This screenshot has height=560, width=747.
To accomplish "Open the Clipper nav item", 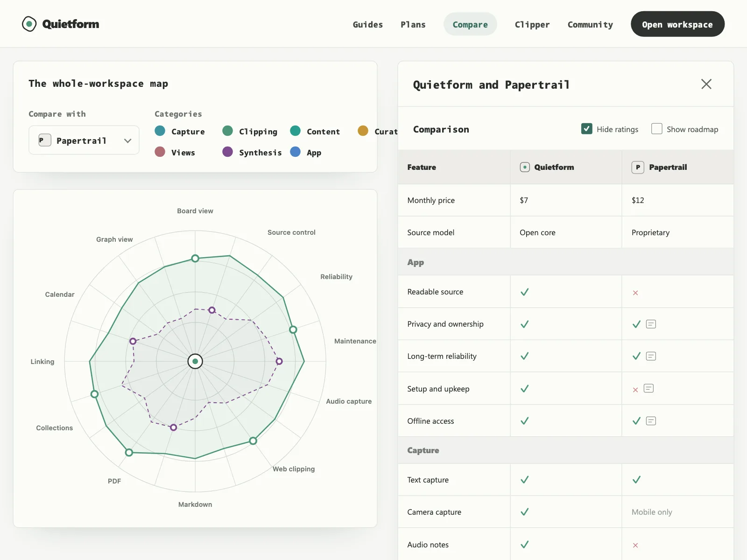I will click(x=532, y=24).
